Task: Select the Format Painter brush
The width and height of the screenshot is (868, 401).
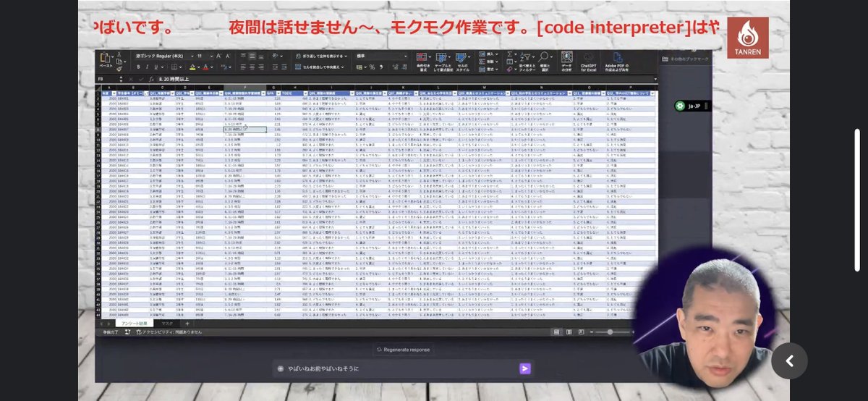Action: (119, 69)
